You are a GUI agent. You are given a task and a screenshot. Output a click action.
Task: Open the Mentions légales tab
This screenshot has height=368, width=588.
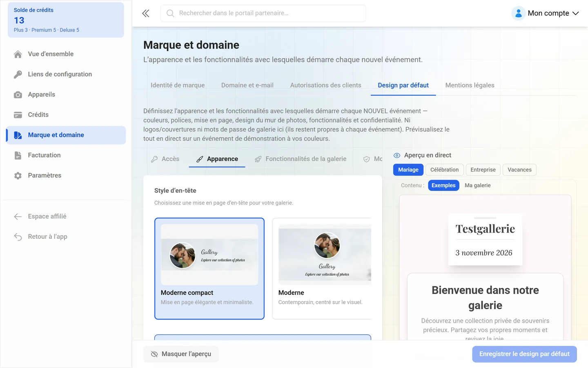click(470, 85)
